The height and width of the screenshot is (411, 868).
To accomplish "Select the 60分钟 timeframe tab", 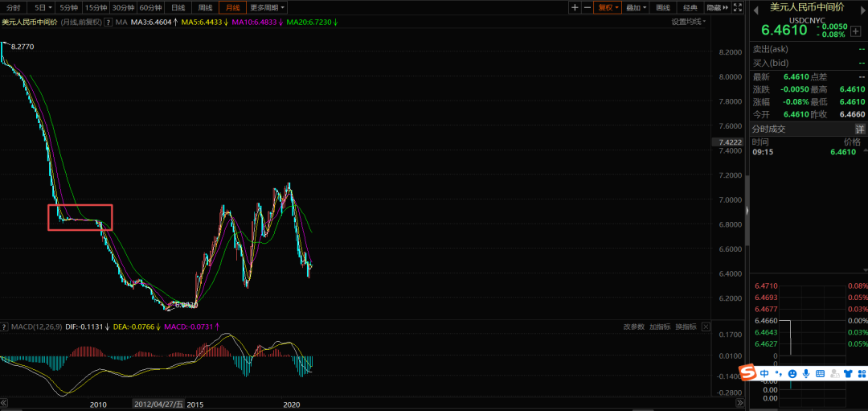I will (150, 8).
